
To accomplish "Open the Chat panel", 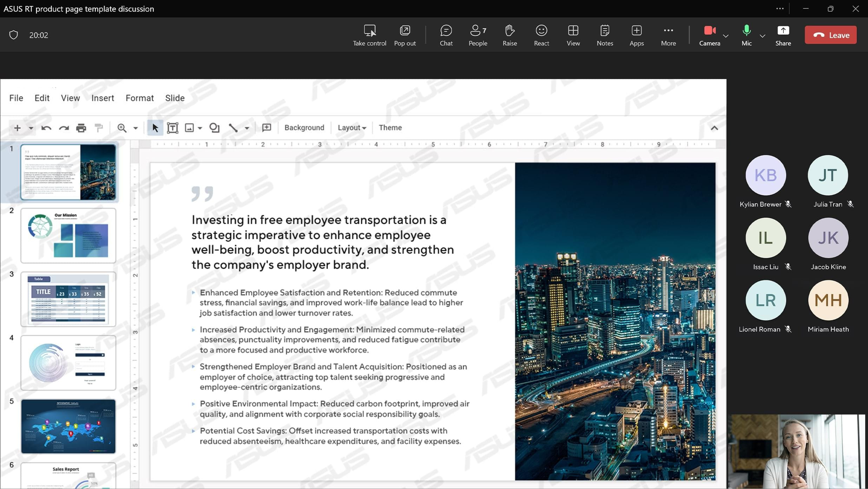I will (x=446, y=35).
